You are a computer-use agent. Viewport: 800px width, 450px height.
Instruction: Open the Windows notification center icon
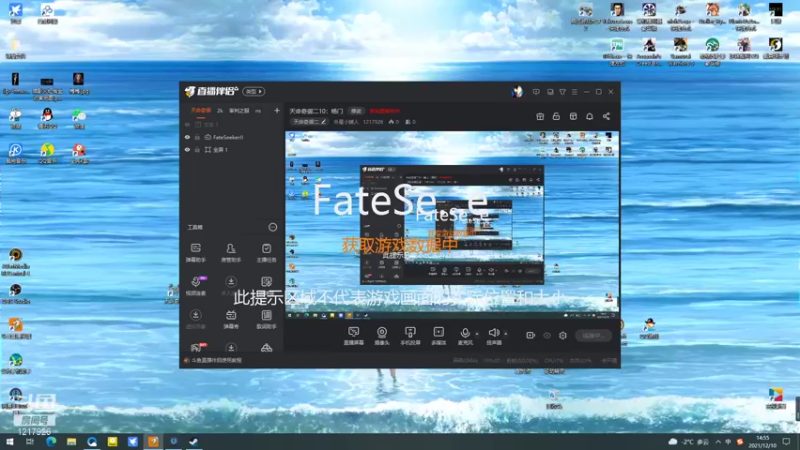tap(786, 441)
